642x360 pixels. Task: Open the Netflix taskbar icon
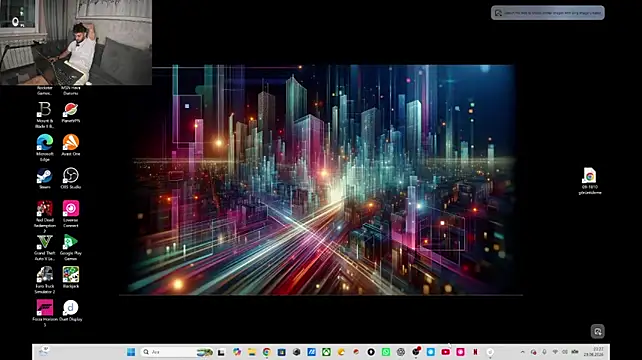(x=475, y=352)
